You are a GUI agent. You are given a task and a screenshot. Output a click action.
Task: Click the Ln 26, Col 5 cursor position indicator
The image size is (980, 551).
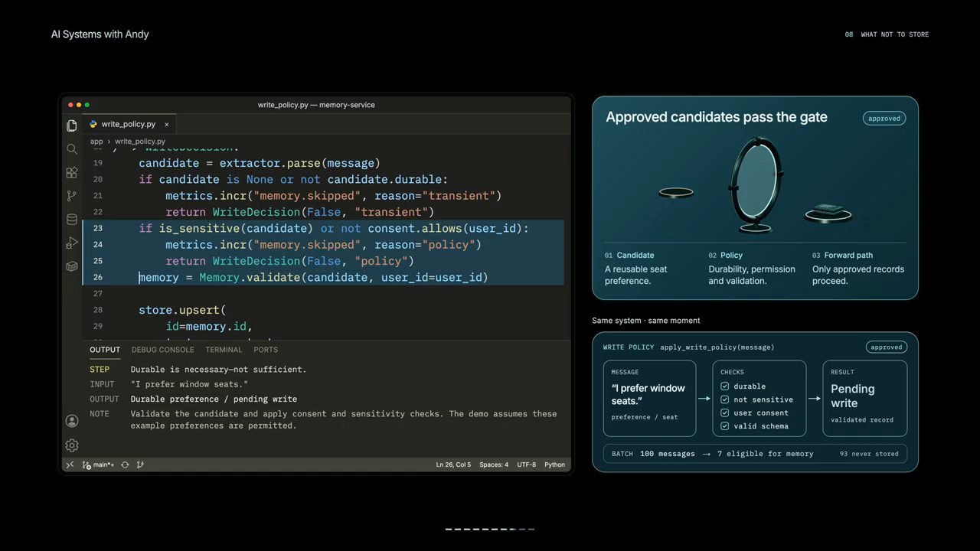(x=453, y=465)
